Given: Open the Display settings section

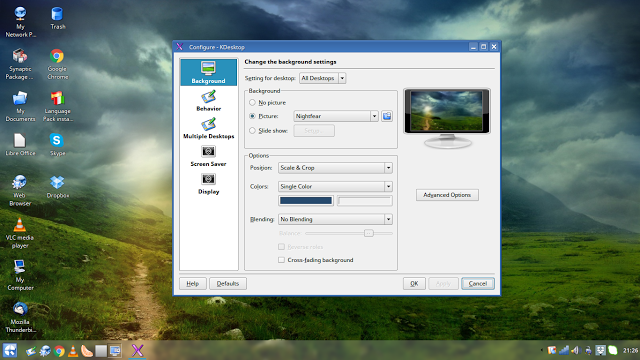Looking at the screenshot, I should (x=208, y=184).
